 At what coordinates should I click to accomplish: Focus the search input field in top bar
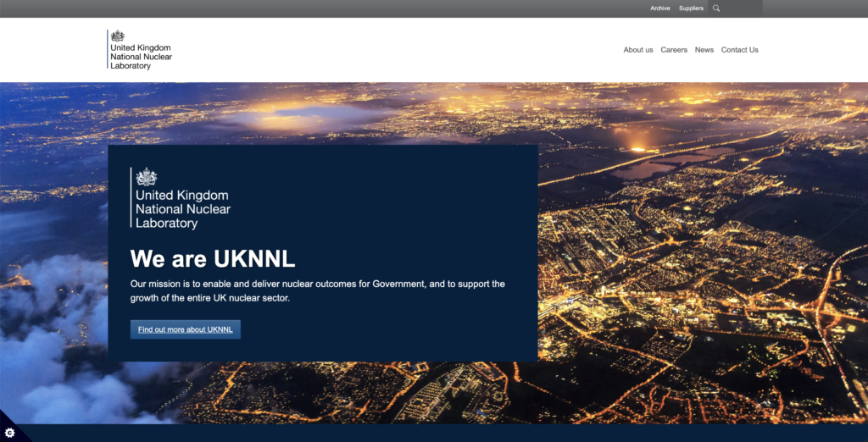[x=742, y=8]
